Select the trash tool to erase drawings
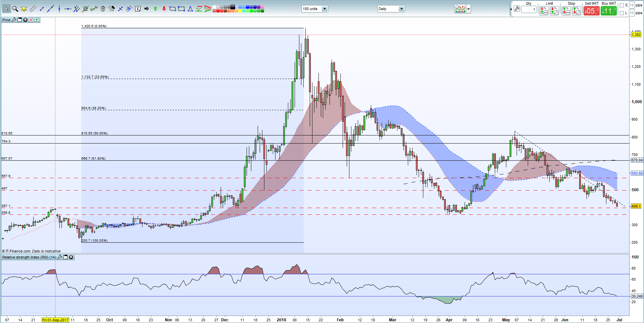The width and height of the screenshot is (644, 323). tap(103, 9)
